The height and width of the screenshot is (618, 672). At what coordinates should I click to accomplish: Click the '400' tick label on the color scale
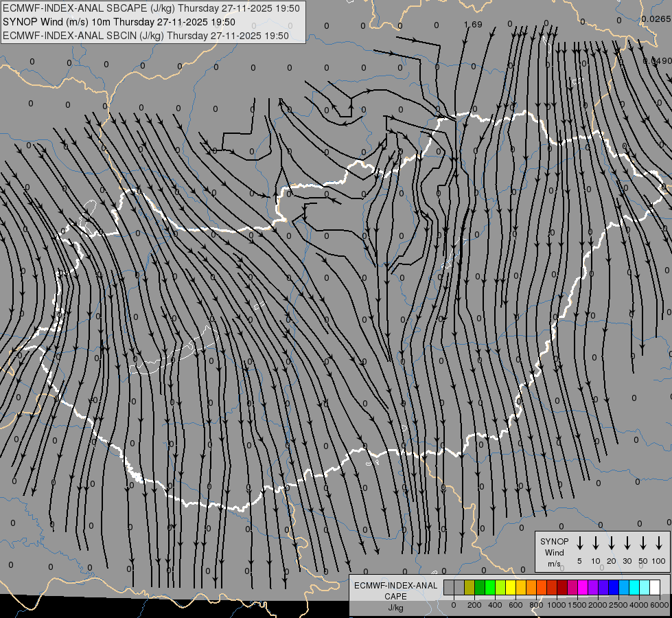[495, 605]
